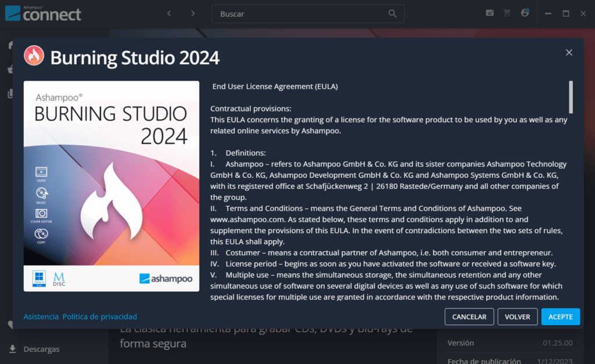The height and width of the screenshot is (364, 595).
Task: Open the shopping cart
Action: [507, 13]
